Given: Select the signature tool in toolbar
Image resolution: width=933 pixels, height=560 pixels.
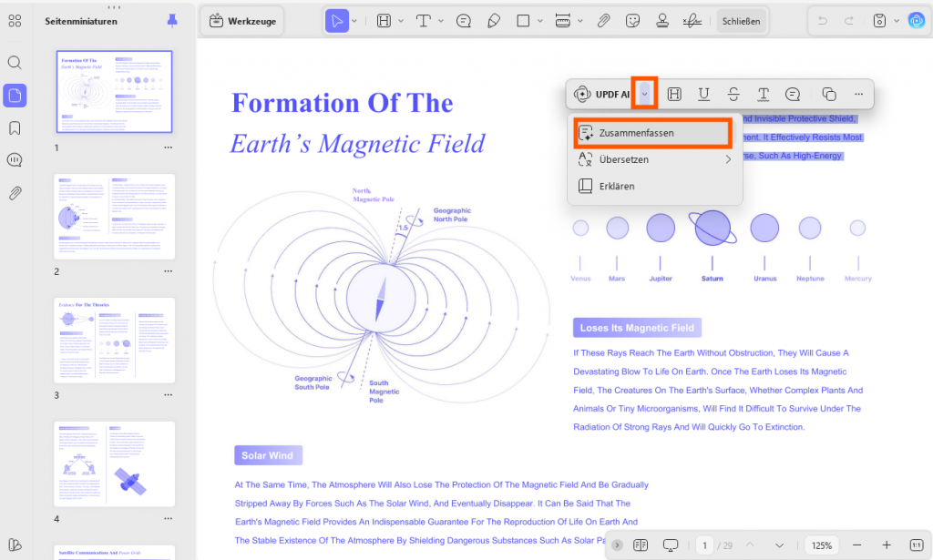Looking at the screenshot, I should [692, 21].
